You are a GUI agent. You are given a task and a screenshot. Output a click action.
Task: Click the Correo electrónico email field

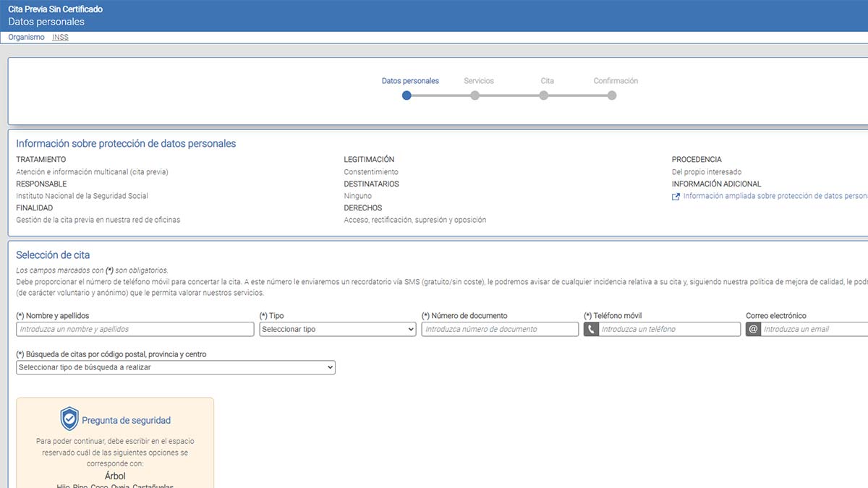tap(814, 329)
